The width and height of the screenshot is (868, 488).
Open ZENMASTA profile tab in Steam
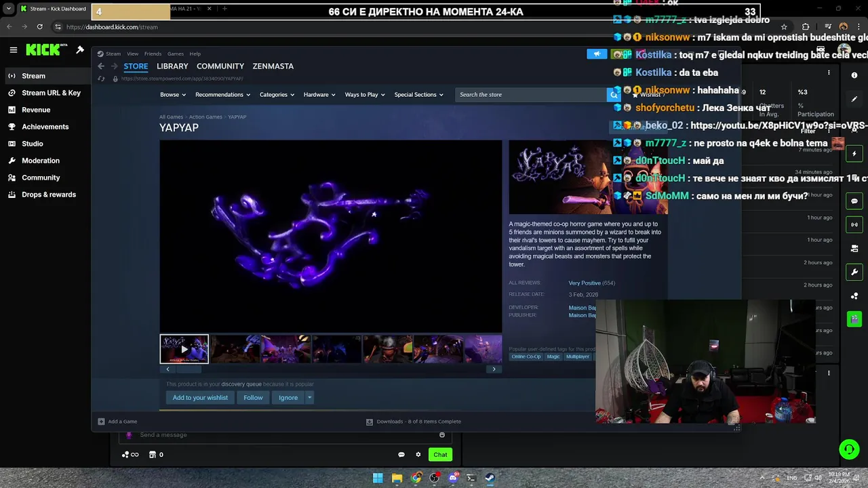(273, 66)
